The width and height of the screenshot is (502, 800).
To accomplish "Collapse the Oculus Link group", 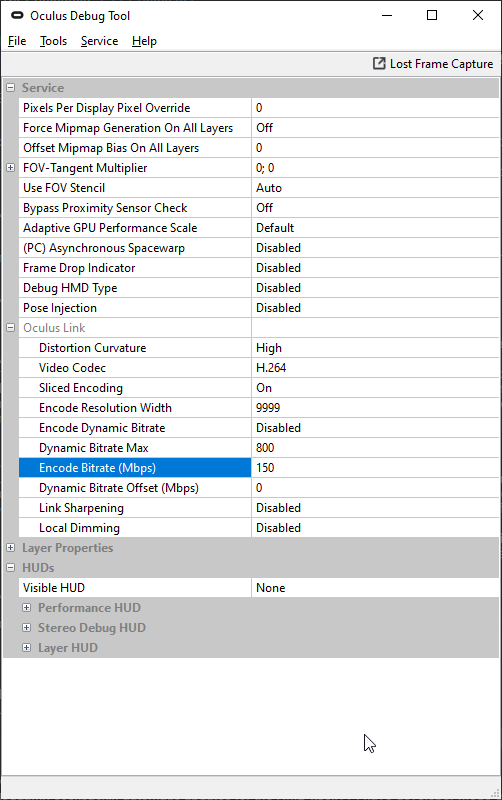I will click(10, 328).
